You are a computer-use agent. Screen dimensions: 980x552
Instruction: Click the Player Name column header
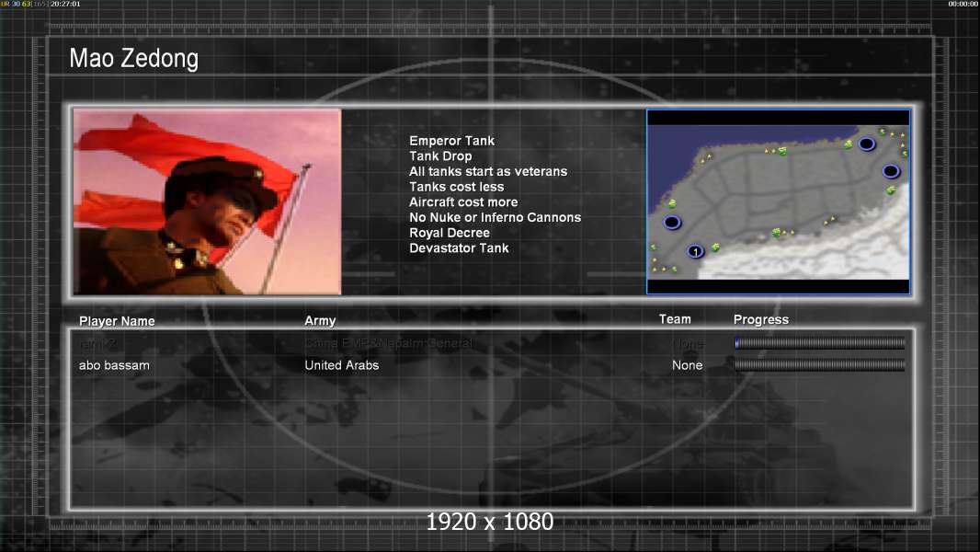117,321
